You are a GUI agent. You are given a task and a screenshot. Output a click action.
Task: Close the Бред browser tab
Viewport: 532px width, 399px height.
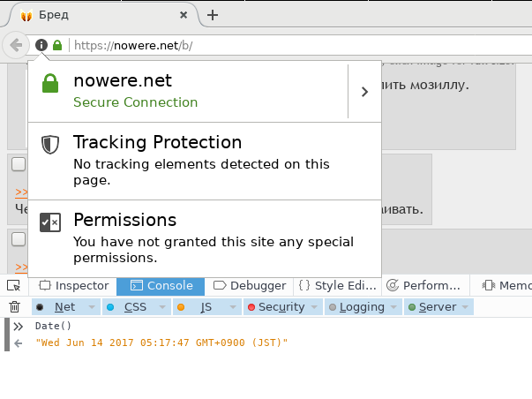coord(184,15)
